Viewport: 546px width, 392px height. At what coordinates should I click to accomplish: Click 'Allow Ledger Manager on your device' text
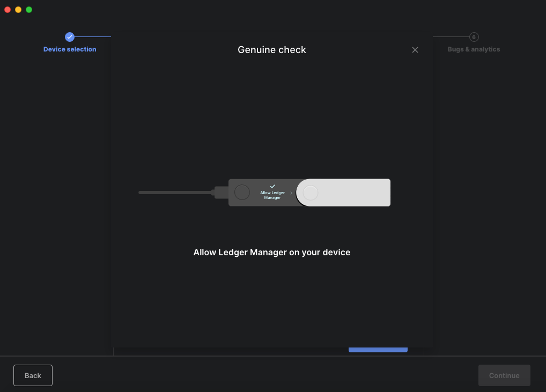click(x=271, y=253)
